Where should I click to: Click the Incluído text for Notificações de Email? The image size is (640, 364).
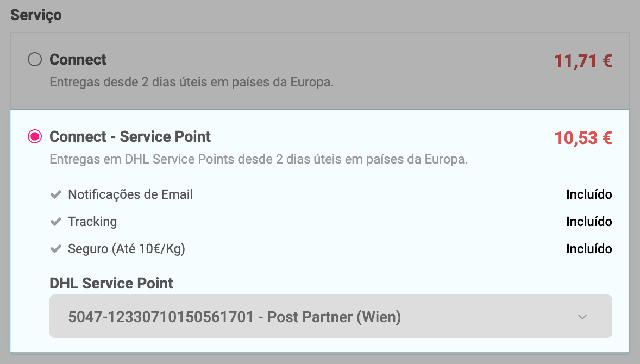click(x=589, y=194)
